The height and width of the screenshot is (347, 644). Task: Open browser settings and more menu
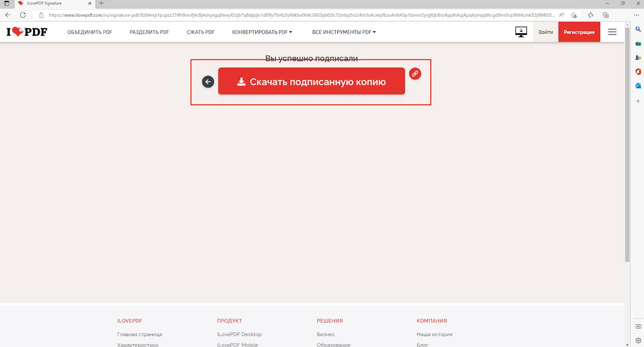click(x=636, y=15)
